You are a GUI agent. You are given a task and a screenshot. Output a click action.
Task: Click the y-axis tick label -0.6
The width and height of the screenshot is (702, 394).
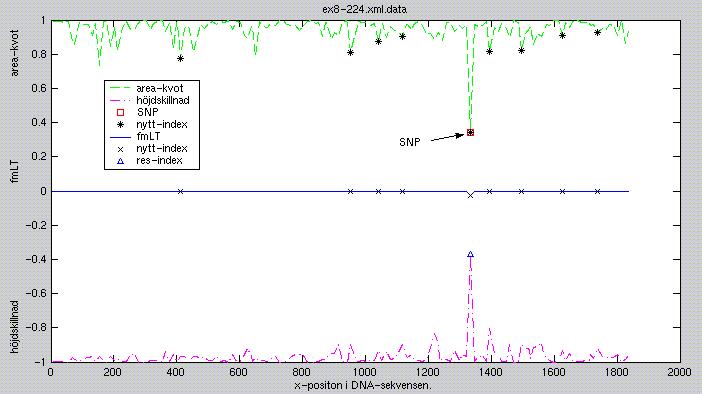pos(36,294)
